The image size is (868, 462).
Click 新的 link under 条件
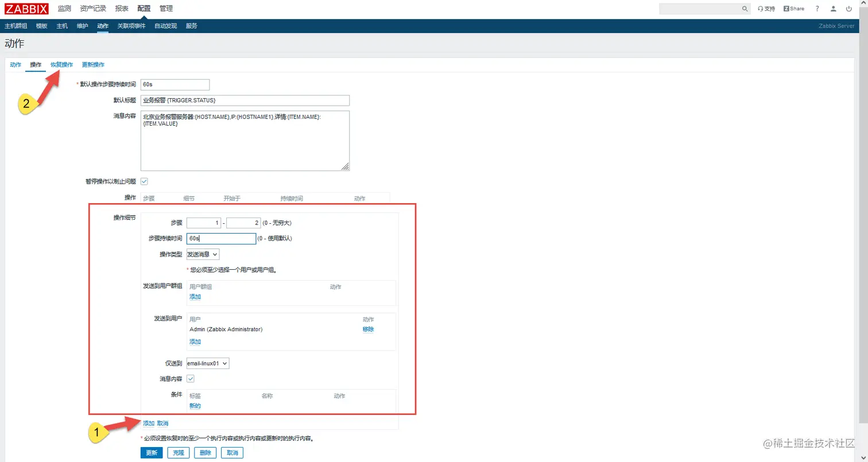click(x=195, y=406)
